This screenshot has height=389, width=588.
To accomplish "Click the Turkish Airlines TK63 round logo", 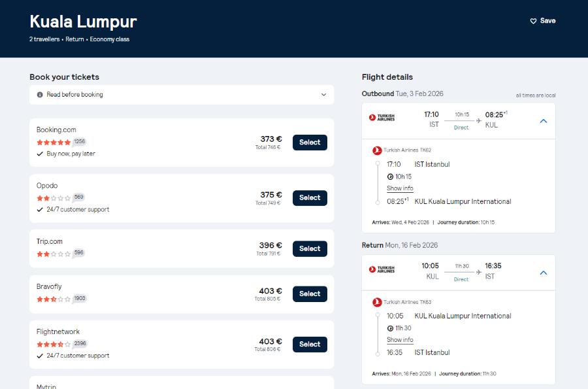I will [x=377, y=302].
